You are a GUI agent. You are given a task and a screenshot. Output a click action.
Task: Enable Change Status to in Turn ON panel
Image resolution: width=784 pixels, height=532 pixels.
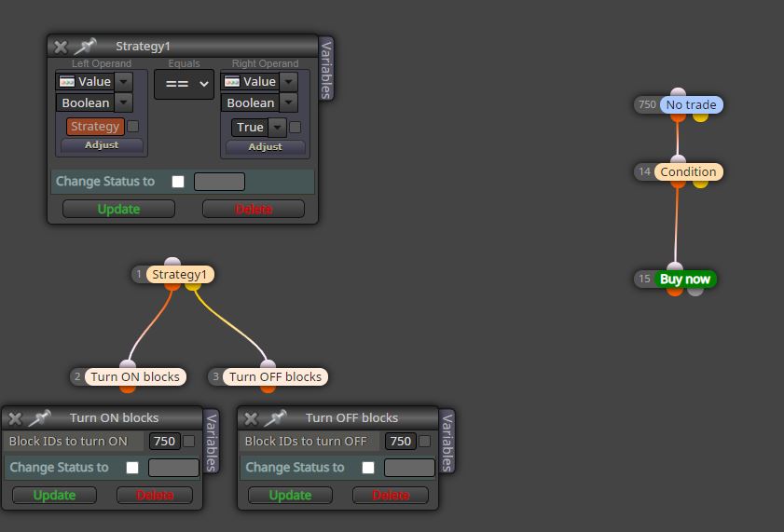(x=132, y=468)
